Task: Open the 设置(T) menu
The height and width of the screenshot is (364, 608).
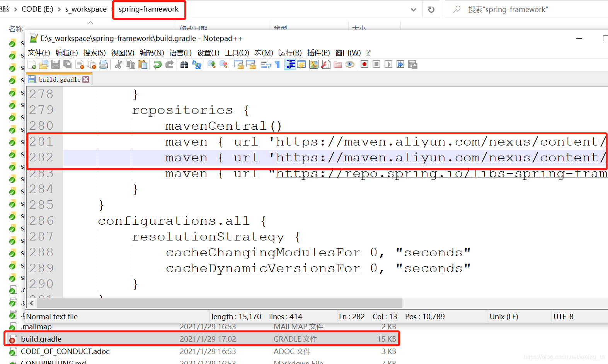Action: click(x=208, y=52)
